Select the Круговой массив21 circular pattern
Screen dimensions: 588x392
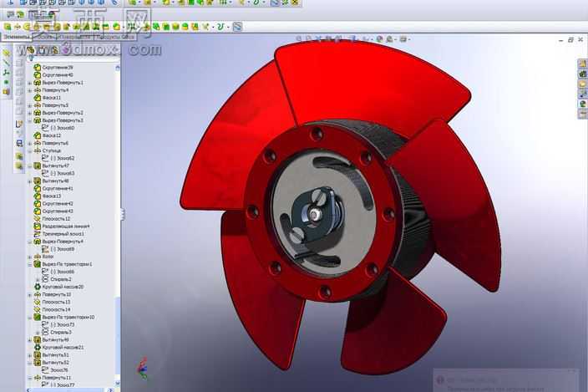pos(58,348)
